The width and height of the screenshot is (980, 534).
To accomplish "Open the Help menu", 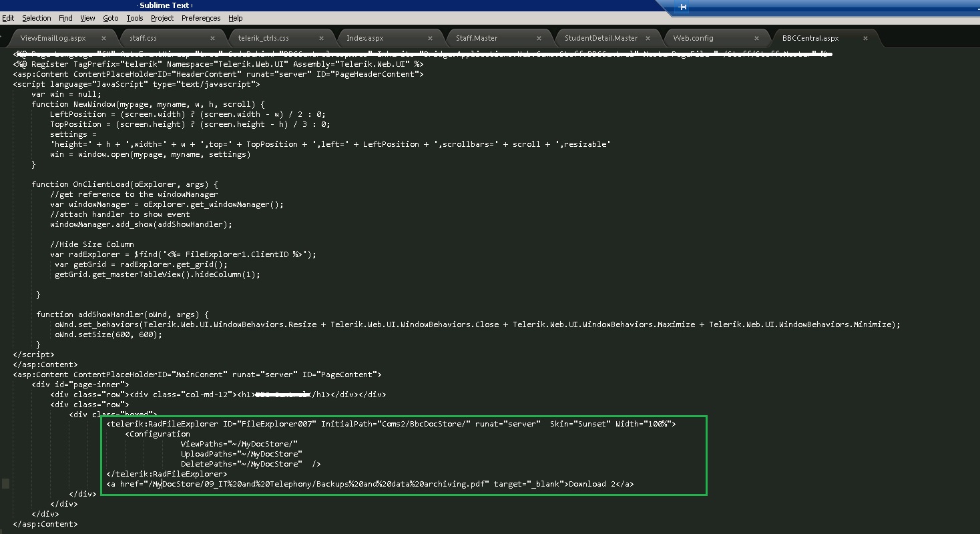I will tap(235, 18).
